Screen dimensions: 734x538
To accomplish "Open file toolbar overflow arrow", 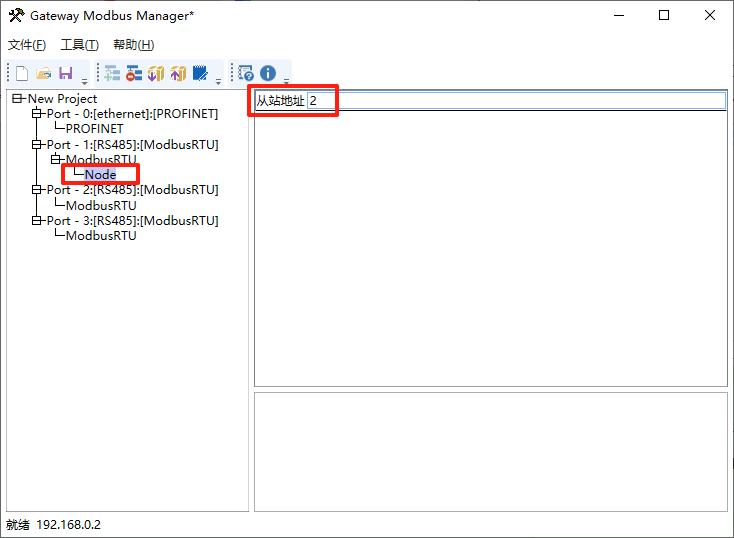I will point(84,81).
